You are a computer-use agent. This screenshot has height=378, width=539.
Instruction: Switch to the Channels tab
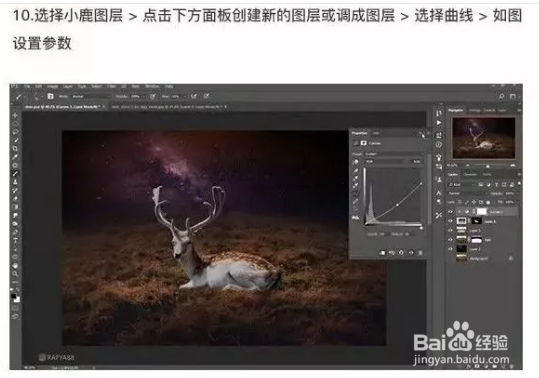click(470, 175)
